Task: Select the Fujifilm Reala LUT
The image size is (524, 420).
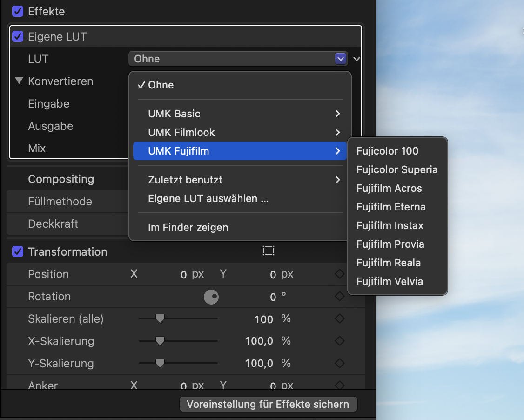Action: 397,263
